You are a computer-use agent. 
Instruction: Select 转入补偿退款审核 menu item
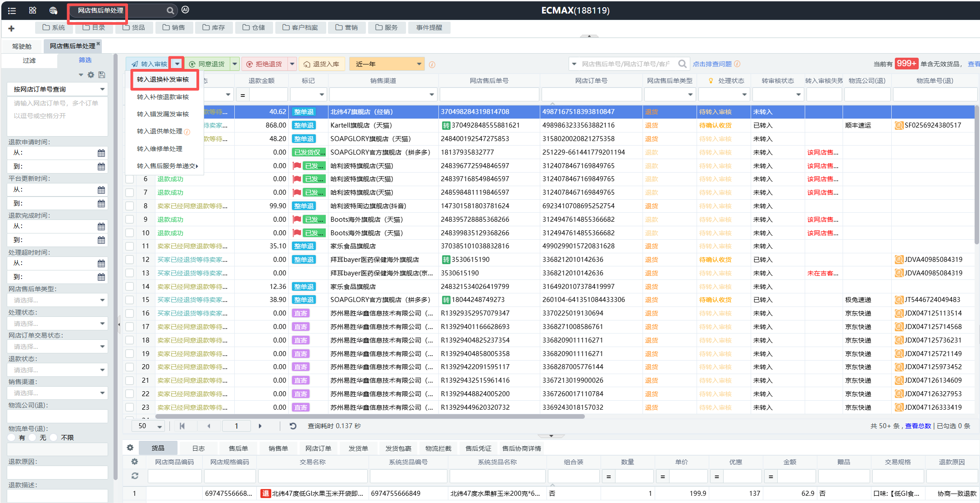tap(163, 97)
